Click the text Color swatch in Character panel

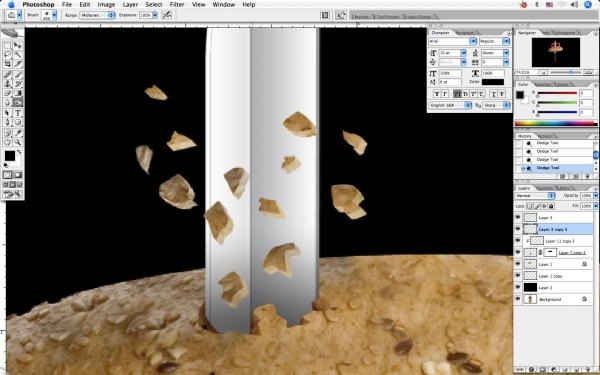(493, 82)
